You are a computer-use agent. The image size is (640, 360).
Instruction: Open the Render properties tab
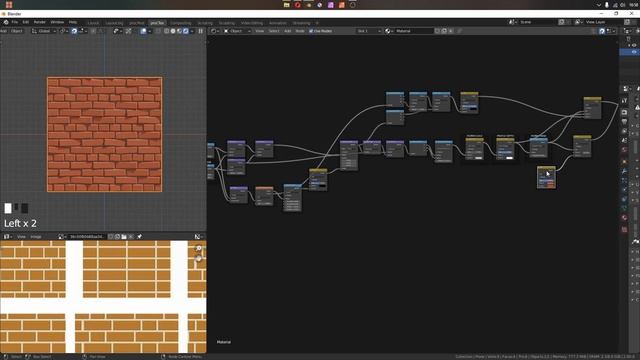[624, 112]
